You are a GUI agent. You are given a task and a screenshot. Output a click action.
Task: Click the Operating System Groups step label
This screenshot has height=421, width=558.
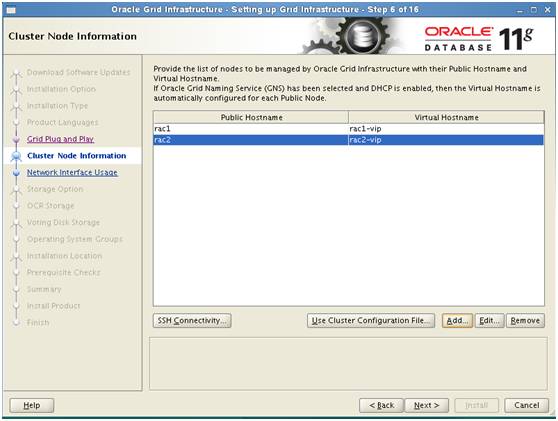pyautogui.click(x=75, y=239)
